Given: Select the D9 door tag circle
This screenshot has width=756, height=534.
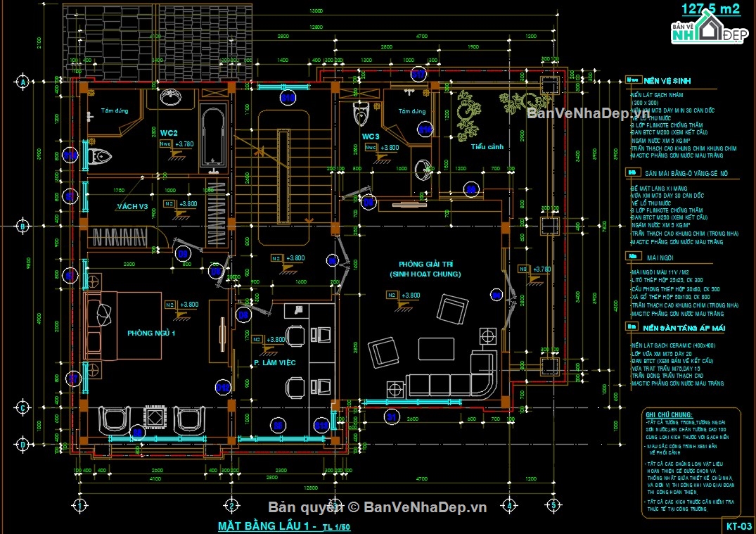Looking at the screenshot, I should pyautogui.click(x=183, y=253).
